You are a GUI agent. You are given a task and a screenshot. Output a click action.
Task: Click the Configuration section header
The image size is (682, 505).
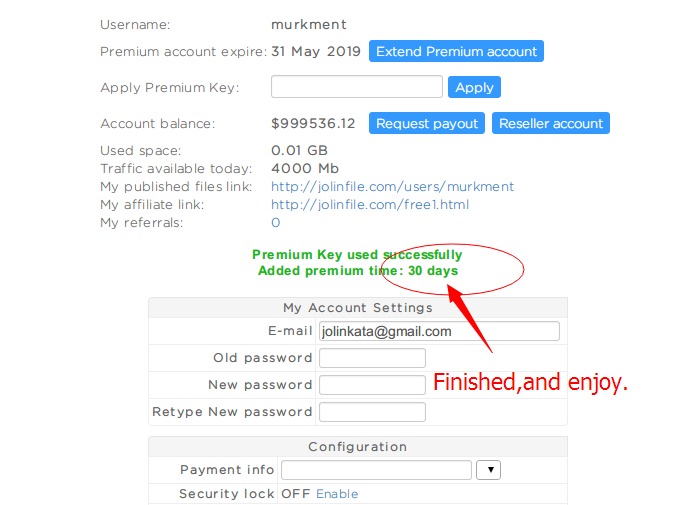pyautogui.click(x=357, y=447)
